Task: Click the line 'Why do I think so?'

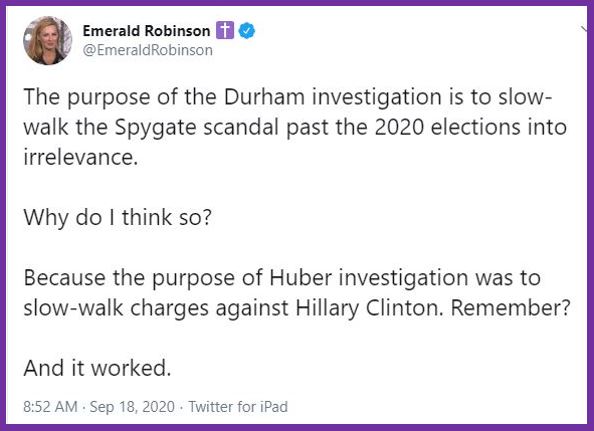Action: (117, 217)
